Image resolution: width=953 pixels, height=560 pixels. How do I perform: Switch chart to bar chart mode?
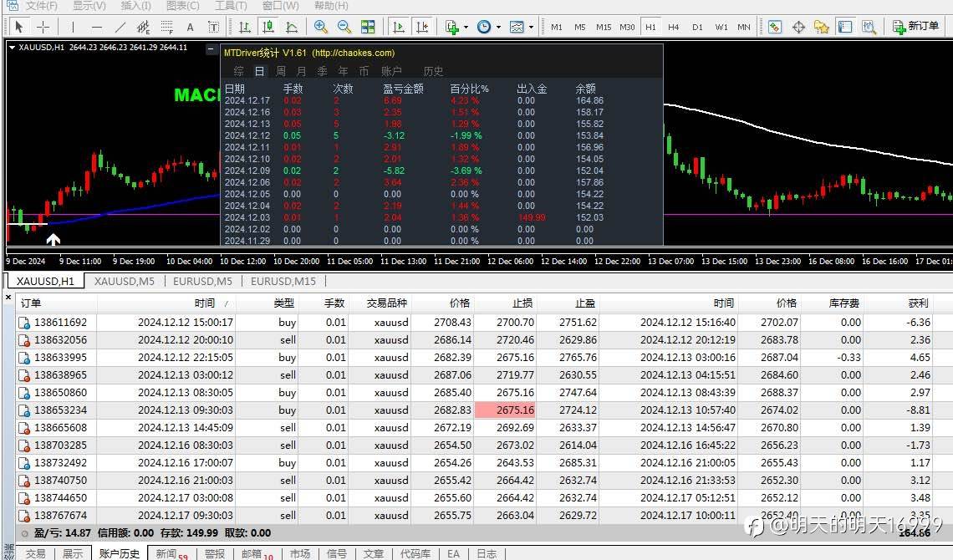click(x=244, y=27)
